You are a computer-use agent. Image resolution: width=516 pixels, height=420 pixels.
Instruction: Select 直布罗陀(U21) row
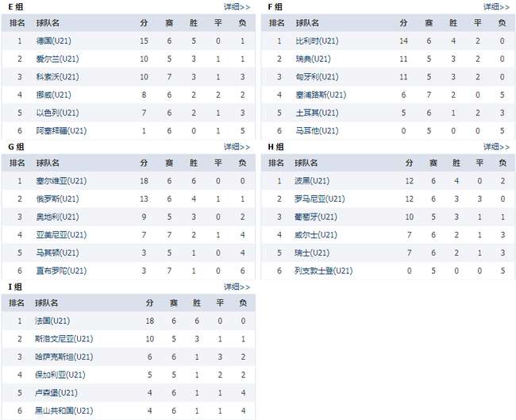129,271
